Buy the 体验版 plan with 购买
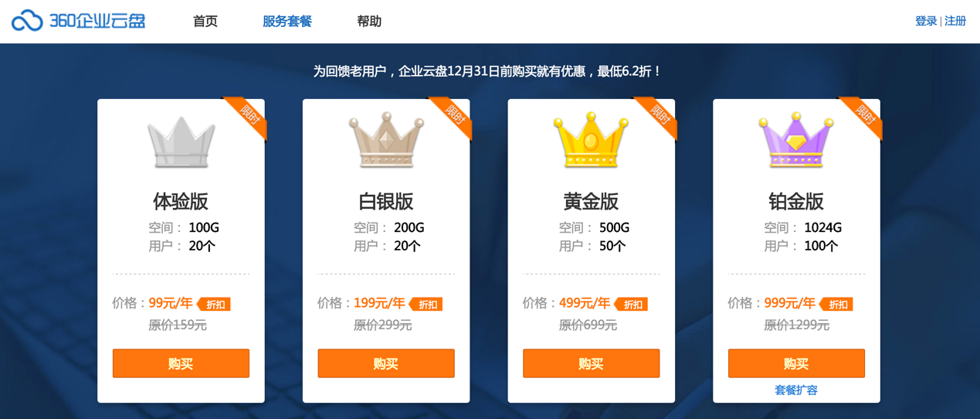 (181, 363)
